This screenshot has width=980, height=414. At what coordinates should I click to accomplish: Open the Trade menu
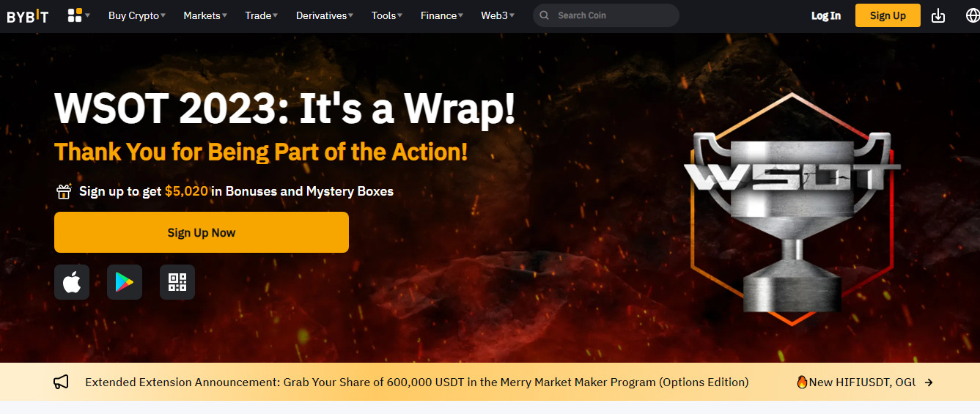pos(262,15)
